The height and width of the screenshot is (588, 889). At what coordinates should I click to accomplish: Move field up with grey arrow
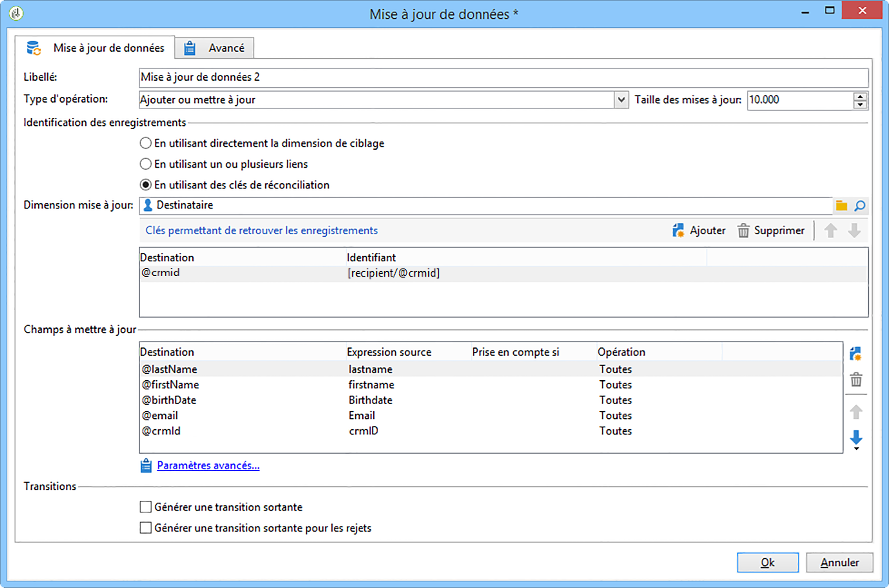click(856, 412)
